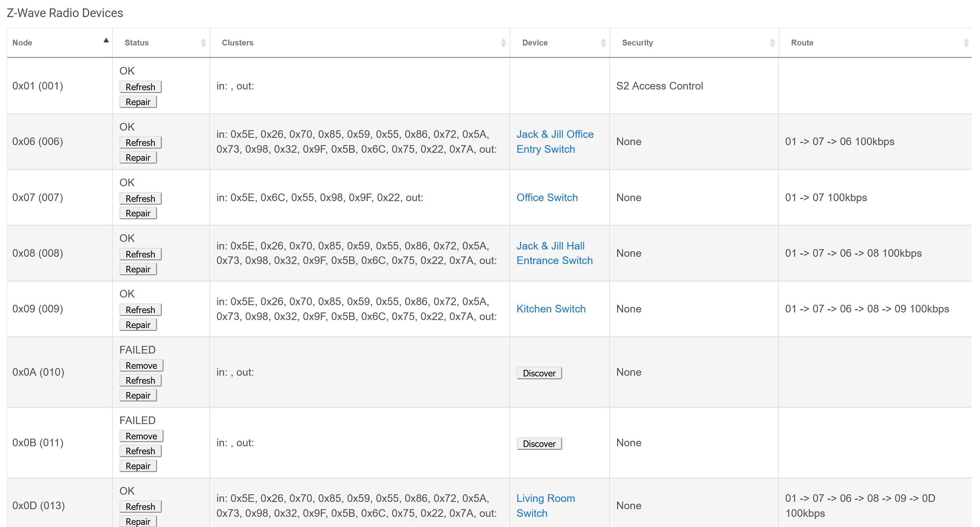Open Living Room Switch device link
980x527 pixels.
tap(545, 505)
